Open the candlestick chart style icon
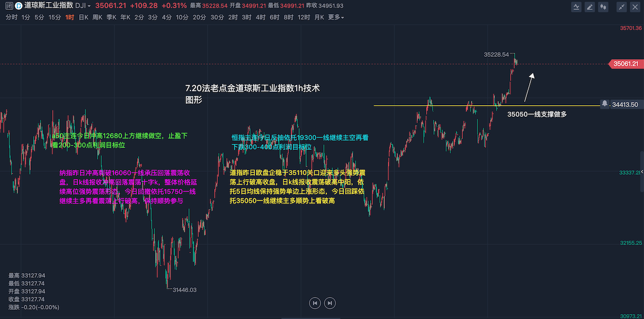 [604, 7]
